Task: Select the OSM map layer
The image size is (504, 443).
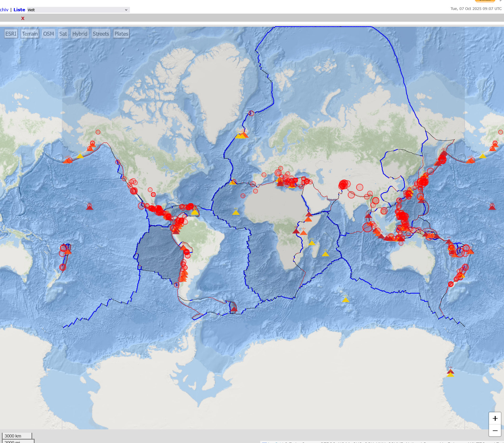Action: coord(48,34)
